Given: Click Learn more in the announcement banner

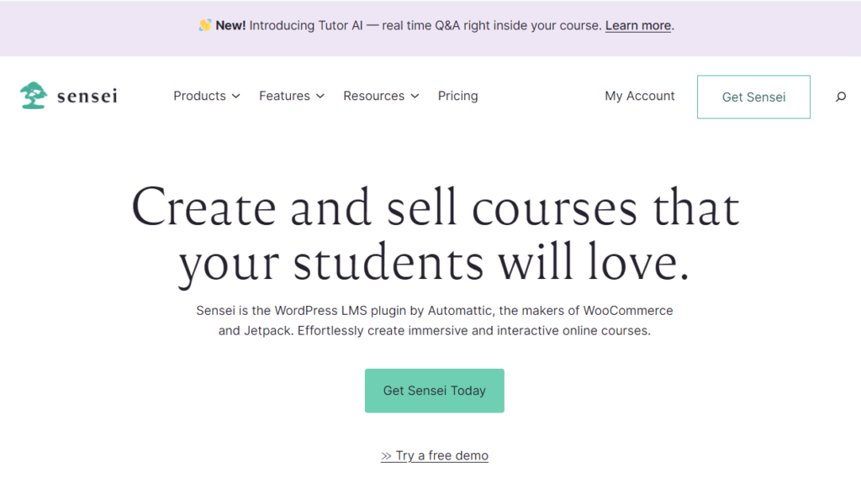Looking at the screenshot, I should (638, 25).
